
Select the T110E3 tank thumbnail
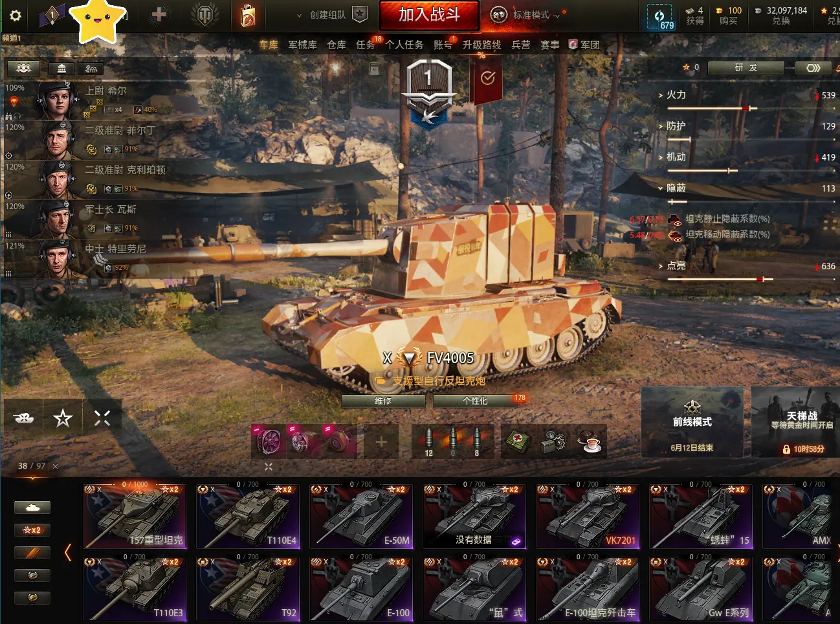[135, 588]
